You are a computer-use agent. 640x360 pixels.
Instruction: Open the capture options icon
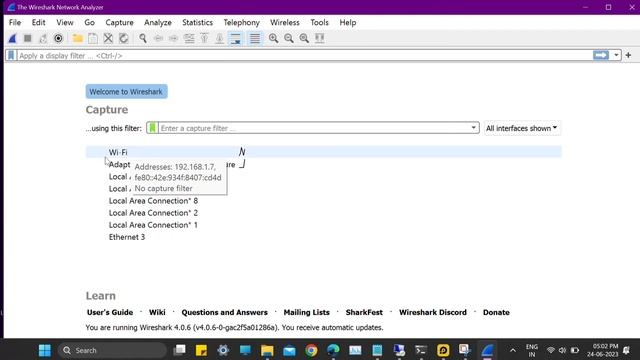(58, 38)
